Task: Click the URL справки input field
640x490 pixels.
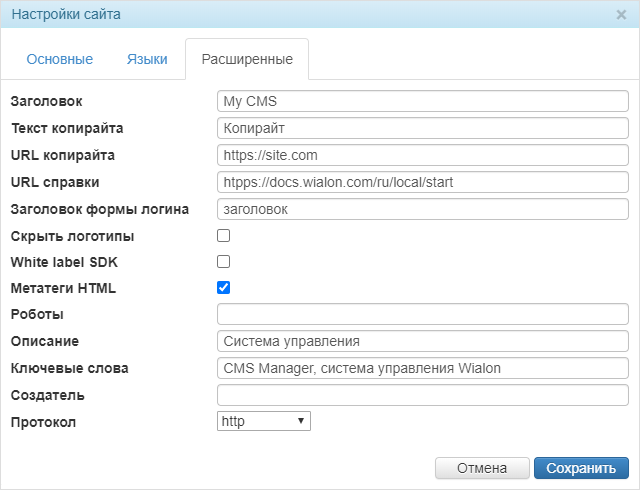Action: (x=422, y=182)
